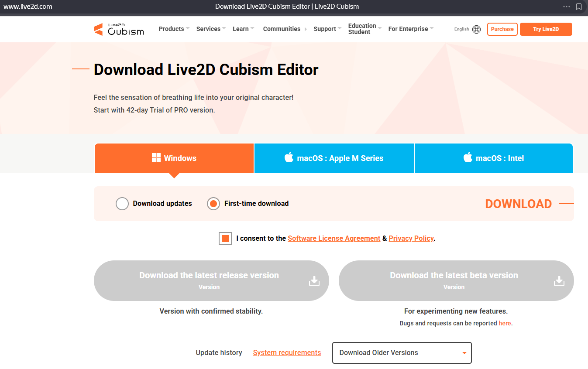Open the Download Older Versions dropdown

pyautogui.click(x=402, y=353)
